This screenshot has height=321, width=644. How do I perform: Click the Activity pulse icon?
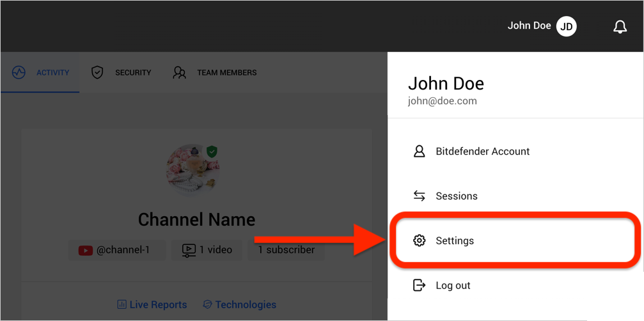[19, 73]
